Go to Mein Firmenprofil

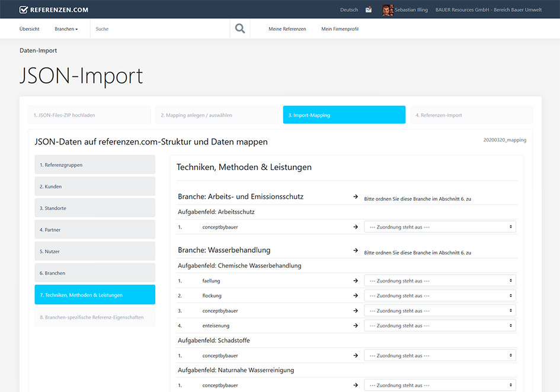[340, 29]
